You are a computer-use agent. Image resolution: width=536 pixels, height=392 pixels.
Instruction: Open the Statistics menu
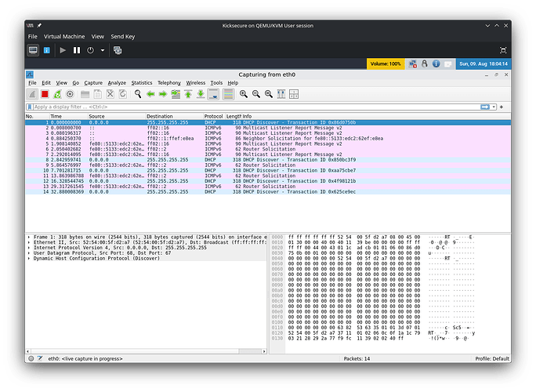(x=142, y=83)
